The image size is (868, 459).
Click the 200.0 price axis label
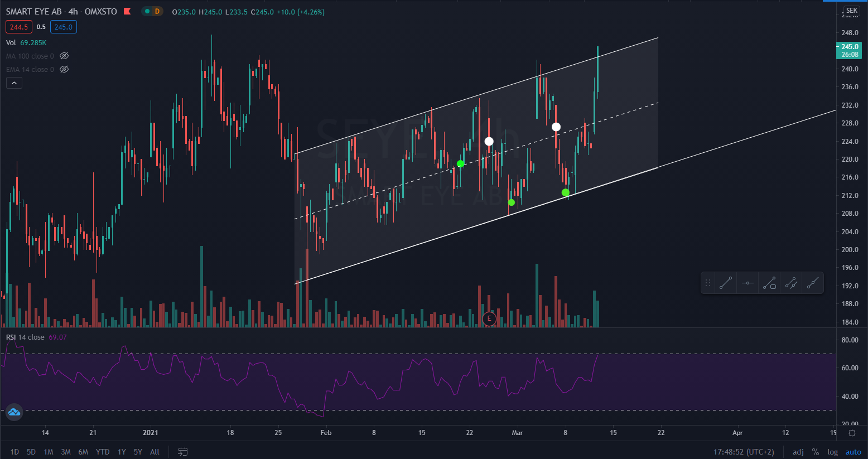click(850, 250)
